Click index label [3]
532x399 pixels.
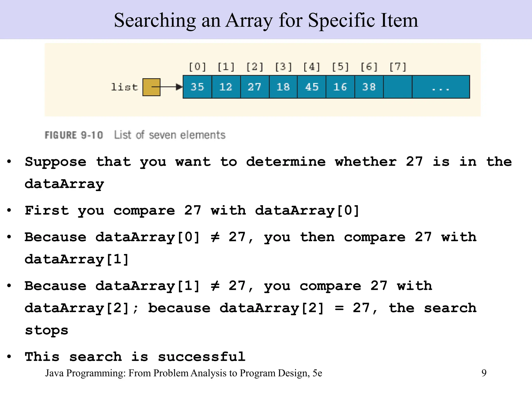pyautogui.click(x=283, y=67)
